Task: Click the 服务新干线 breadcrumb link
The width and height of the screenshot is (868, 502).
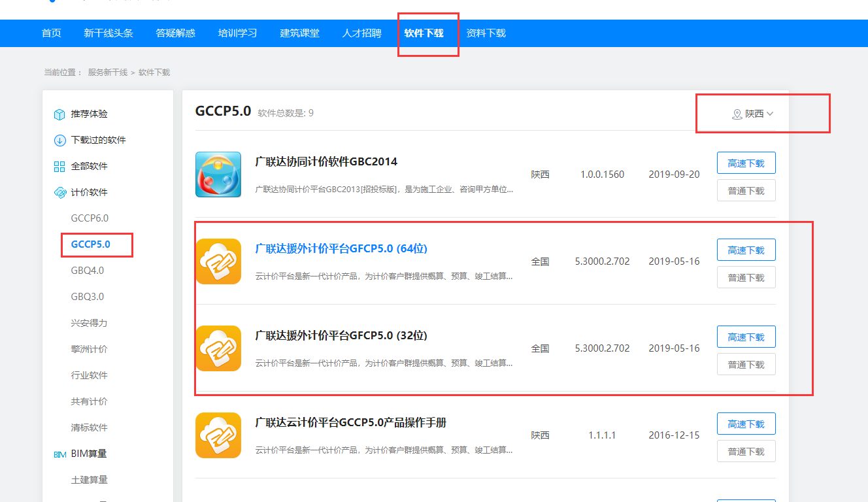Action: (x=109, y=73)
